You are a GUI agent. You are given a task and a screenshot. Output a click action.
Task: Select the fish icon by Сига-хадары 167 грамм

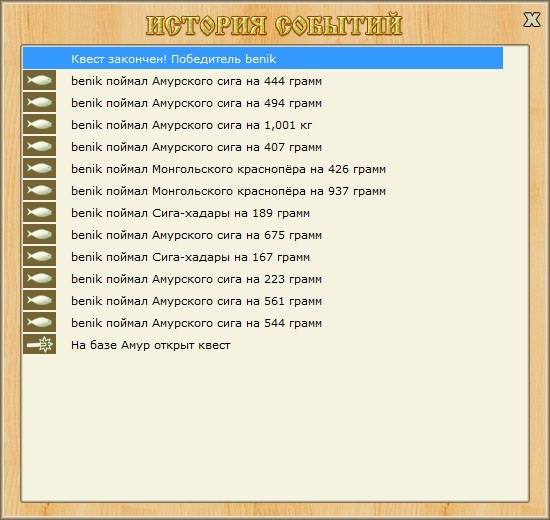39,256
